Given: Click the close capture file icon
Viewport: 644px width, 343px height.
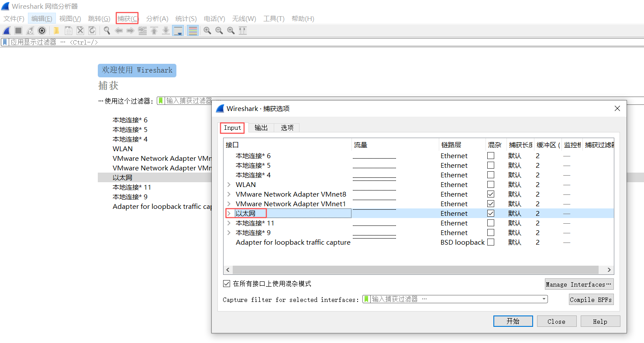Looking at the screenshot, I should click(80, 31).
